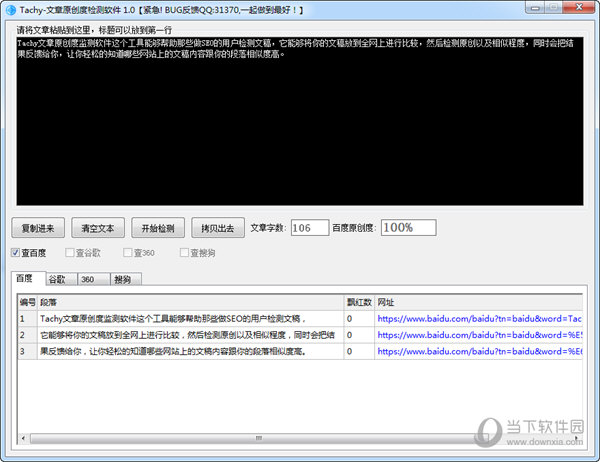Select paragraph text starting '它能够将你的文稿'
The image size is (600, 462).
coord(187,335)
